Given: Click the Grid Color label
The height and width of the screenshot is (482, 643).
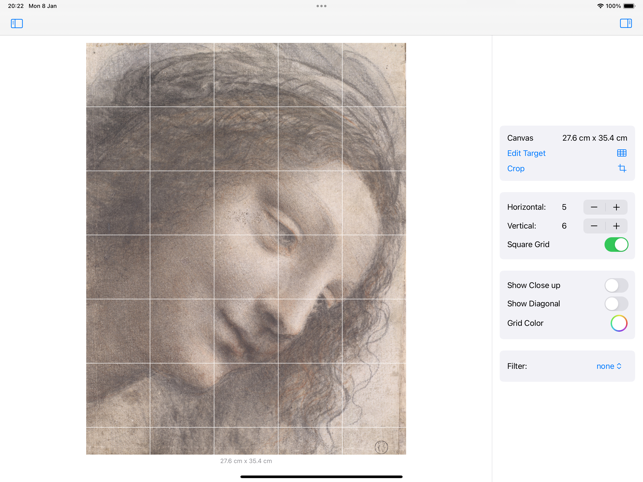Looking at the screenshot, I should [525, 323].
